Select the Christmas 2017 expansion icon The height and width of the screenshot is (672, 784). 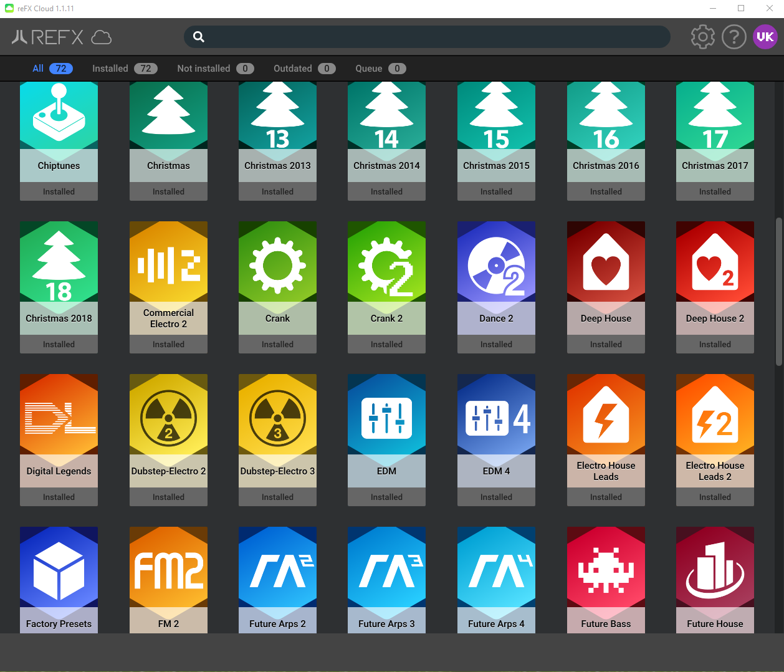[715, 115]
